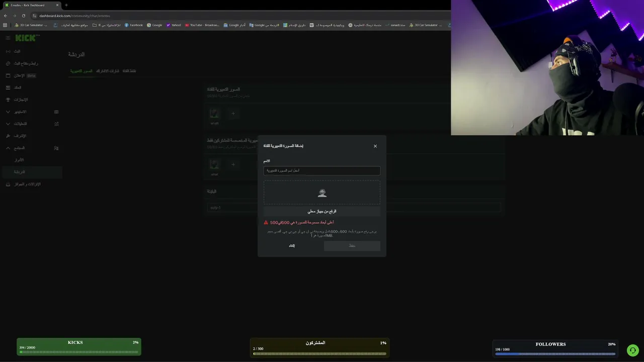Toggle the sidebar hamburger menu

coord(8,38)
